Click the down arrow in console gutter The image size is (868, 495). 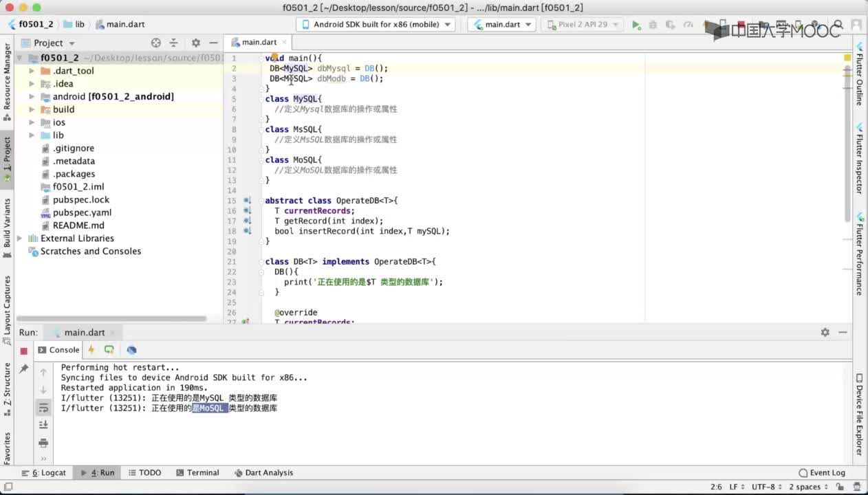43,390
